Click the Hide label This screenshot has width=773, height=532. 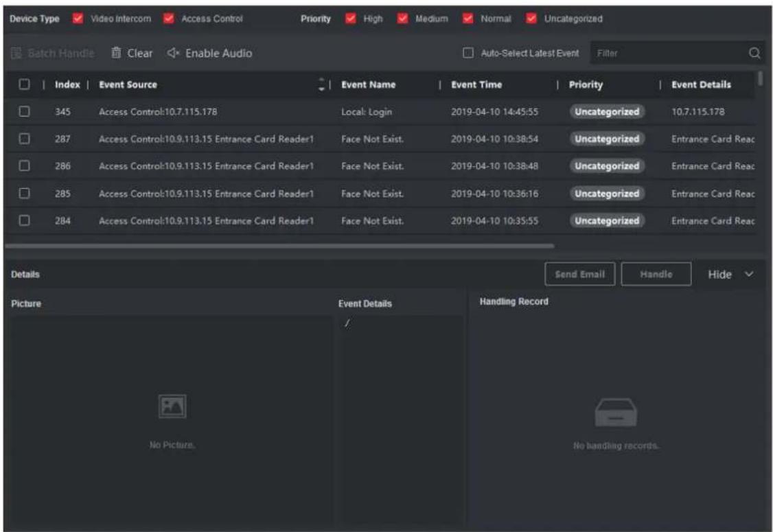(719, 275)
